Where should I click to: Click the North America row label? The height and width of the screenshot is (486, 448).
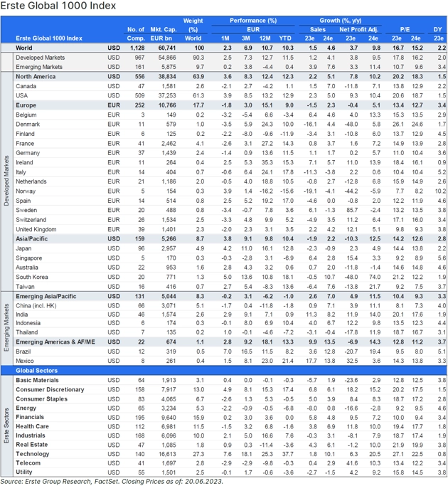(36, 77)
